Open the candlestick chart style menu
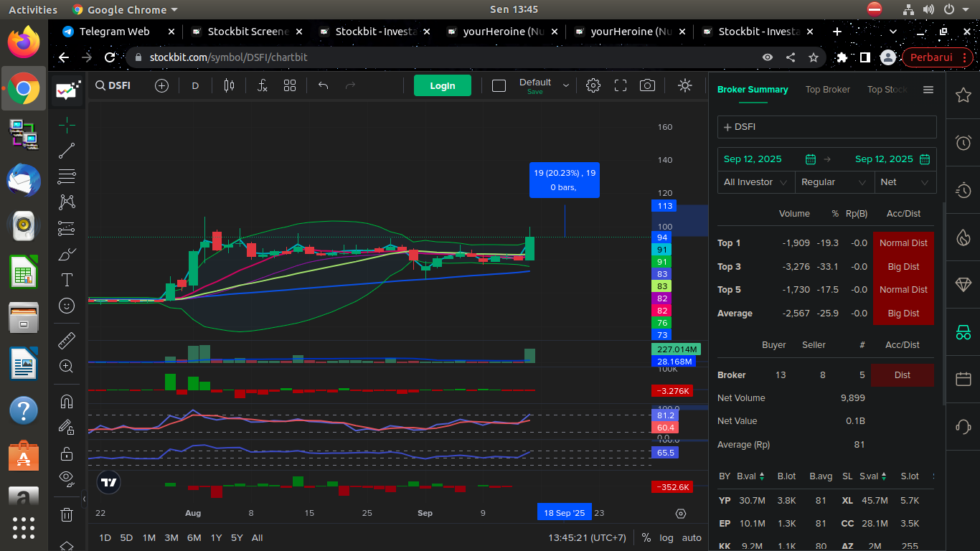 tap(230, 85)
